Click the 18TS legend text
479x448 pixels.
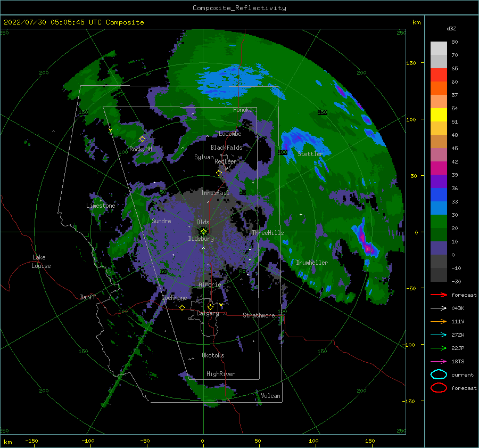pyautogui.click(x=458, y=362)
